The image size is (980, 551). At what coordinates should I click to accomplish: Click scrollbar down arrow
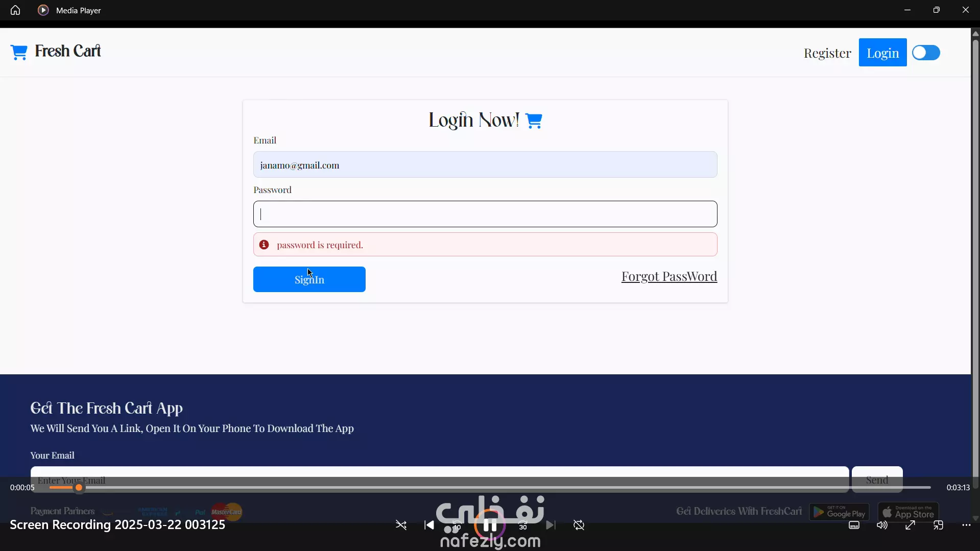tap(975, 518)
